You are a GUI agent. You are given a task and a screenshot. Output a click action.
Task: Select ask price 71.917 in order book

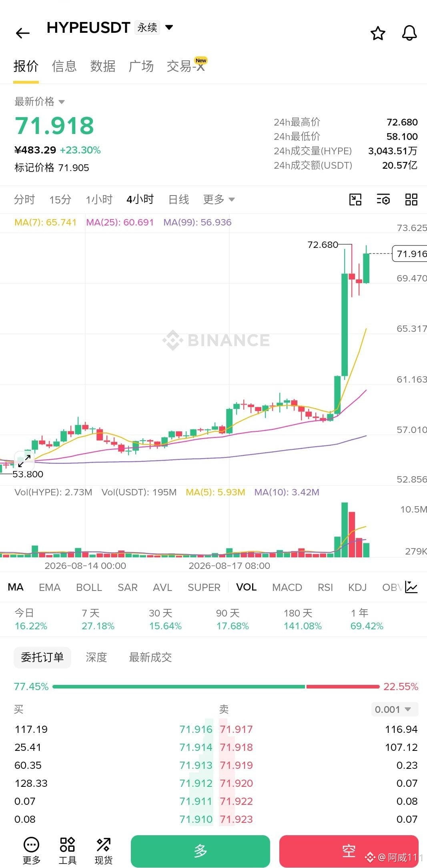pos(236,729)
